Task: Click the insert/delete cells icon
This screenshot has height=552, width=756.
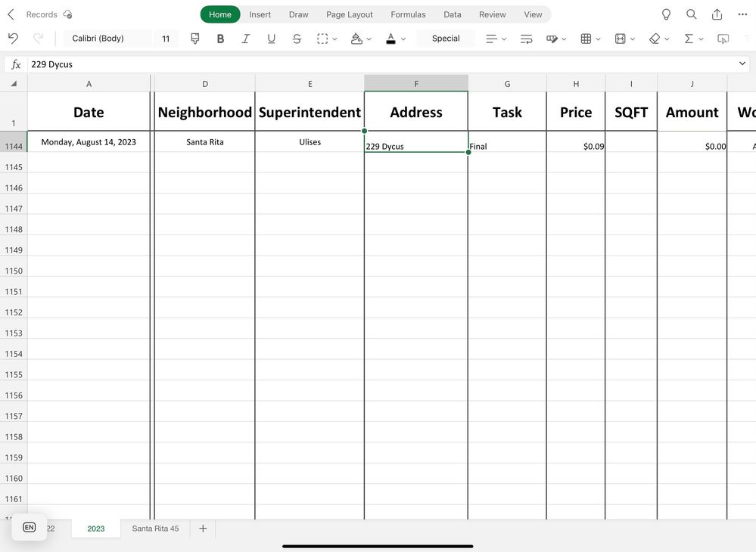Action: coord(621,39)
